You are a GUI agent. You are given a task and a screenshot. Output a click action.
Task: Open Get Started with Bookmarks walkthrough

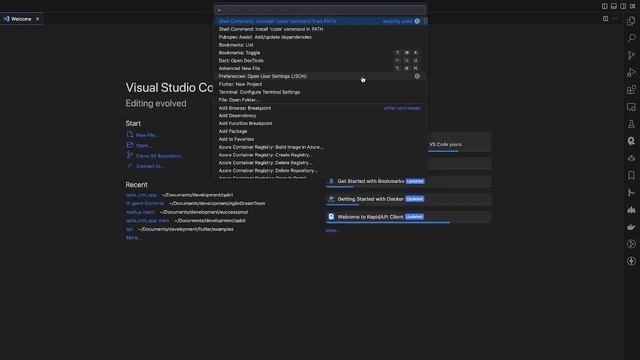[408, 181]
